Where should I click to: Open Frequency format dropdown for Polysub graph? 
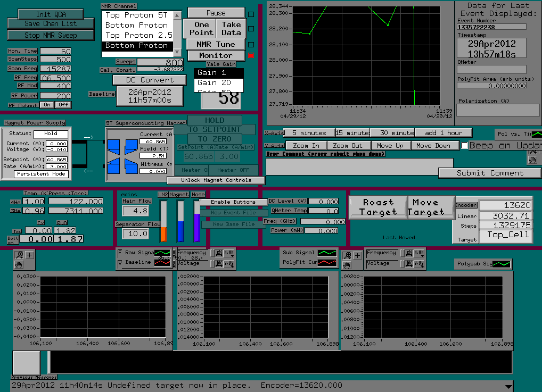pyautogui.click(x=419, y=254)
